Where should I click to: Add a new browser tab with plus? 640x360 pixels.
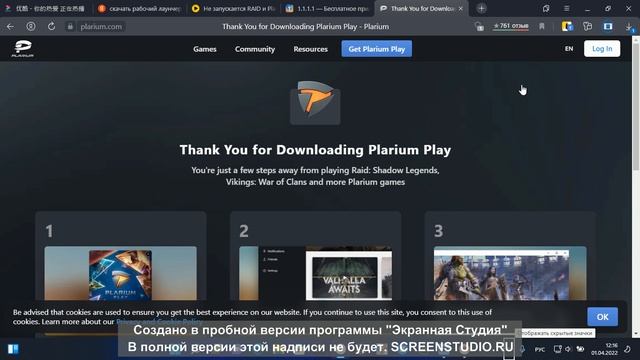click(481, 8)
